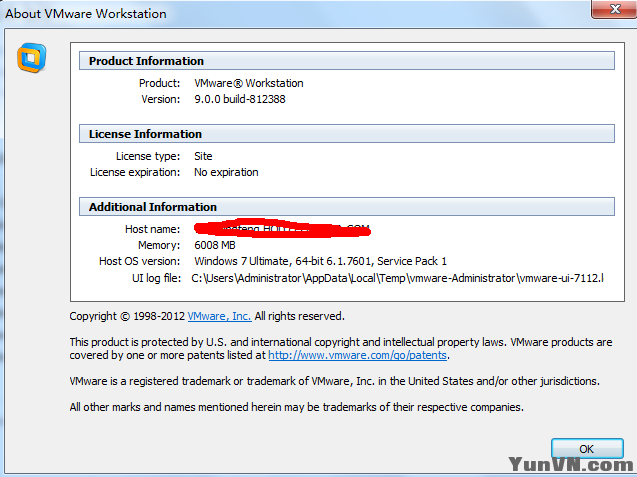Click the UI log file path

397,278
